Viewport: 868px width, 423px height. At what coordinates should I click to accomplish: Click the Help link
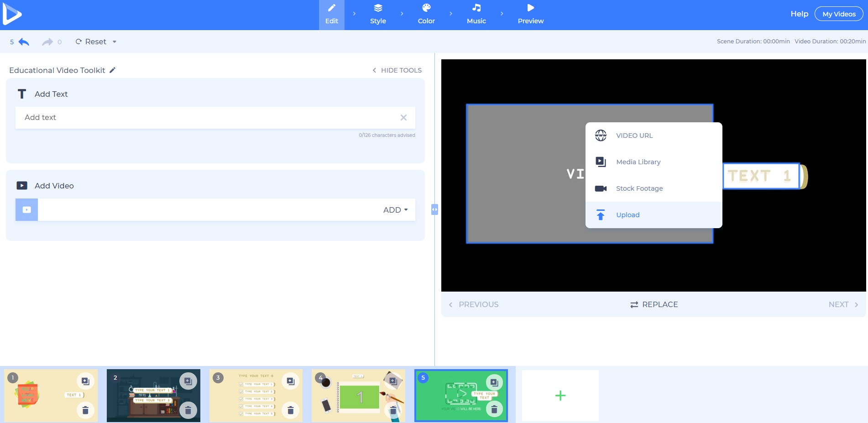click(799, 14)
